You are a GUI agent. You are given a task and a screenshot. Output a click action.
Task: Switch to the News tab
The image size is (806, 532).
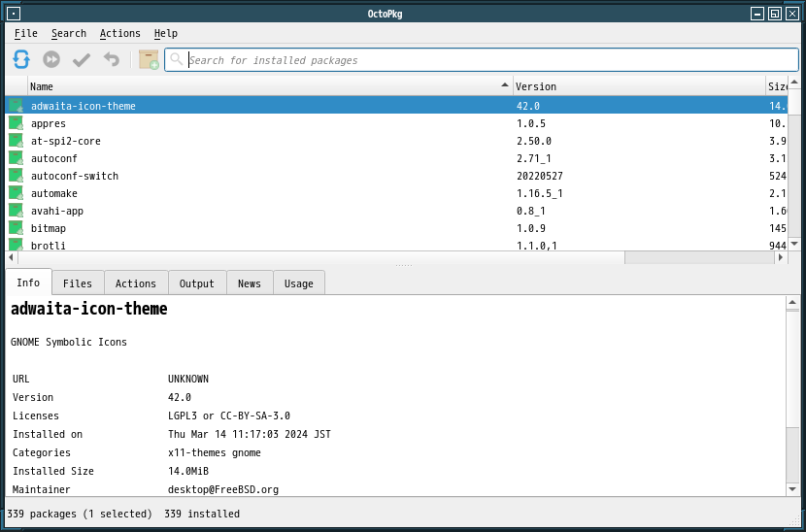250,283
